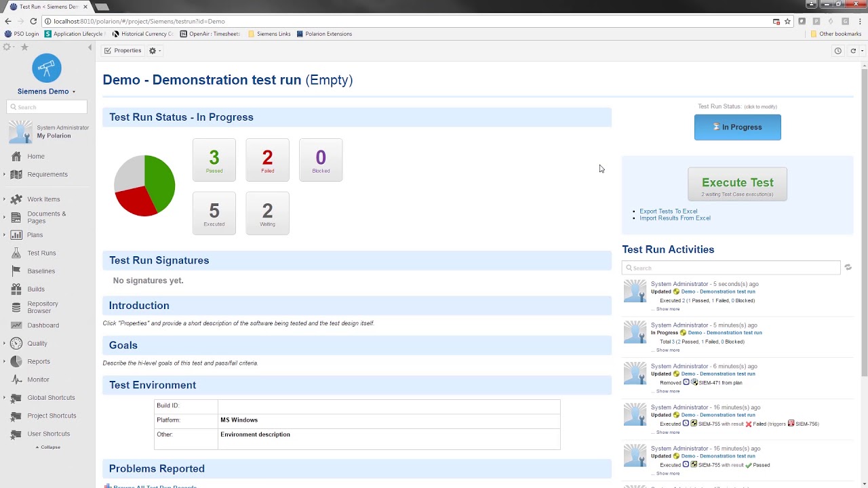Viewport: 868px width, 488px height.
Task: Open My Polarion user link
Action: (54, 136)
